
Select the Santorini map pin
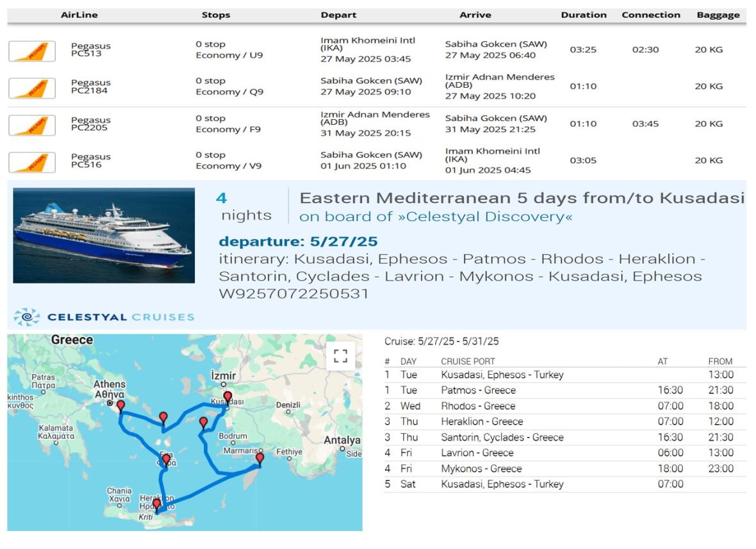(x=166, y=459)
